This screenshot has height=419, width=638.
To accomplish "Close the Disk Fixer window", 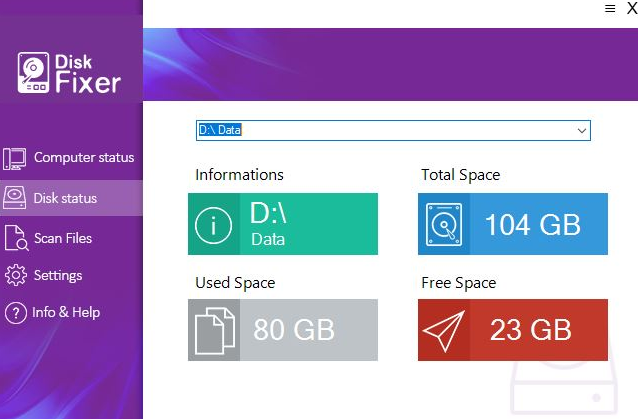I will coord(632,8).
